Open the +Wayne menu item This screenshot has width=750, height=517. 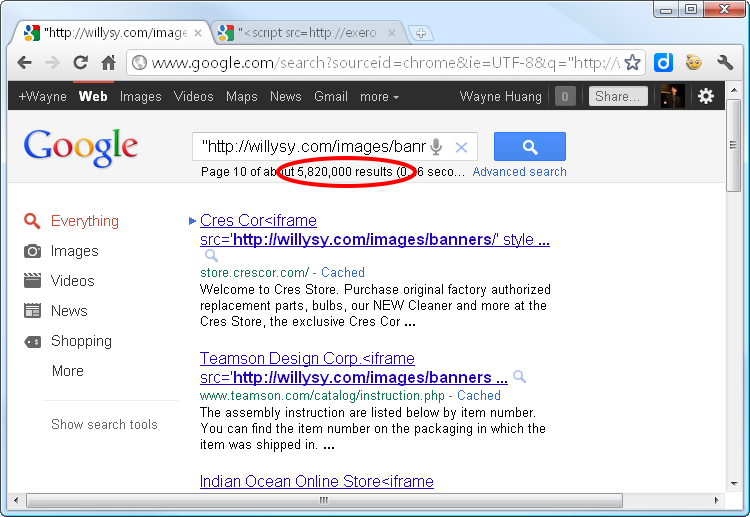point(42,97)
